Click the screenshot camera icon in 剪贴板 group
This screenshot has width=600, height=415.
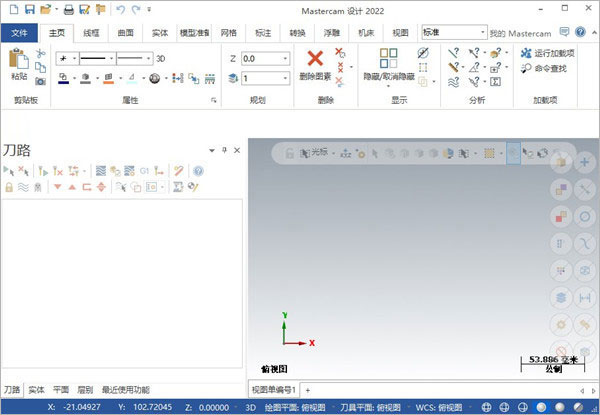(40, 81)
